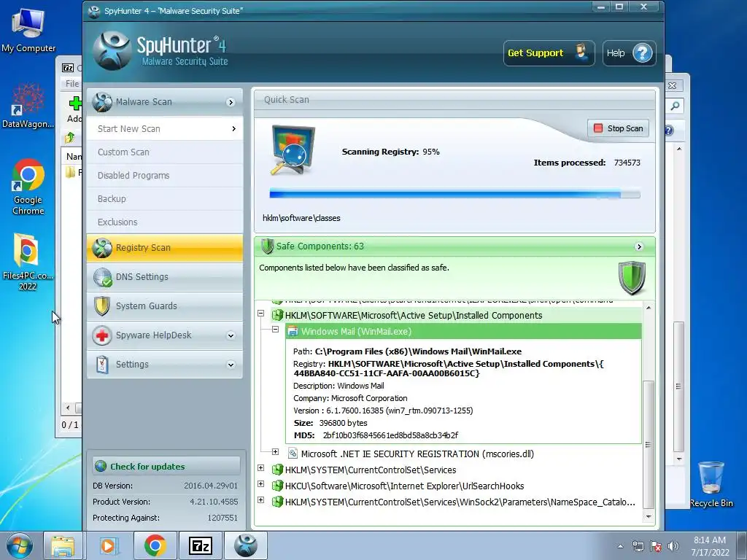The height and width of the screenshot is (560, 747).
Task: Open Custom Scan
Action: [165, 152]
